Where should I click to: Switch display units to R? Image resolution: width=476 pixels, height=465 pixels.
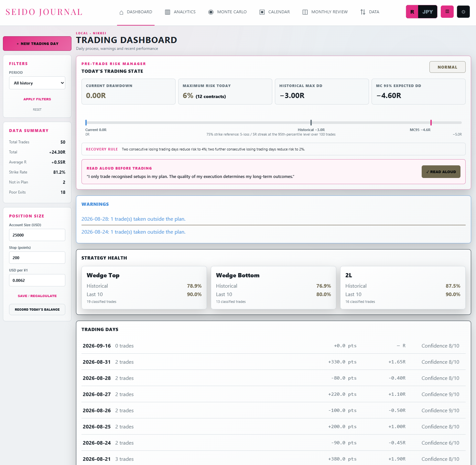click(x=412, y=12)
